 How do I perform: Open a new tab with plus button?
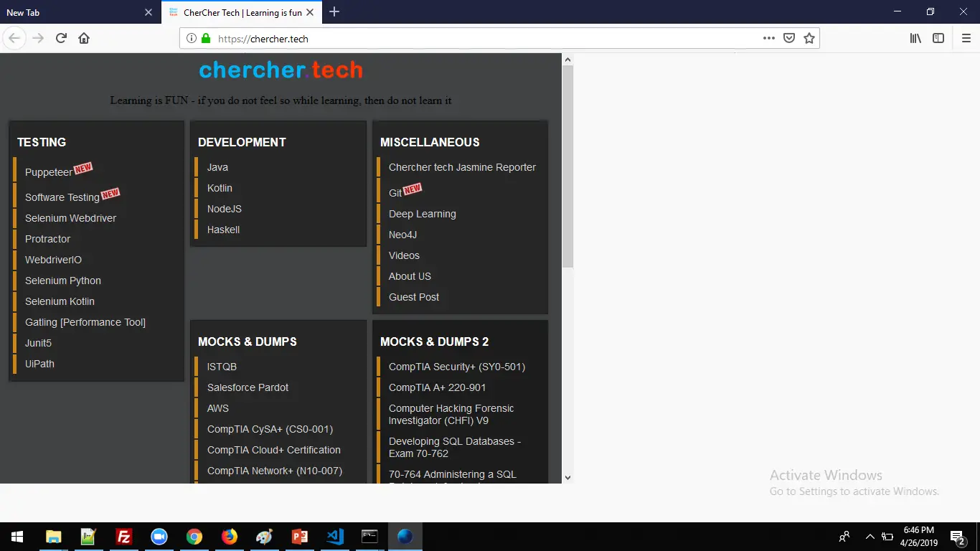334,12
